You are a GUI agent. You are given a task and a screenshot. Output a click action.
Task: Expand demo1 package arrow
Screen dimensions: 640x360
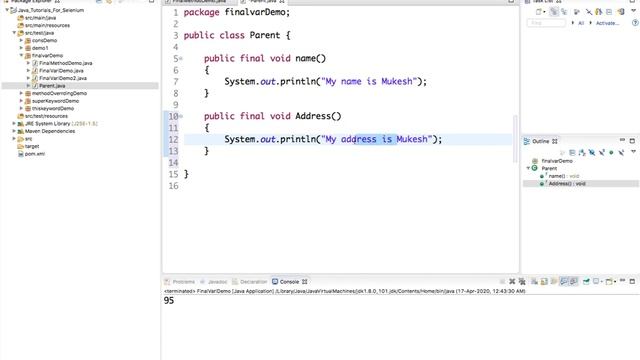(x=21, y=48)
